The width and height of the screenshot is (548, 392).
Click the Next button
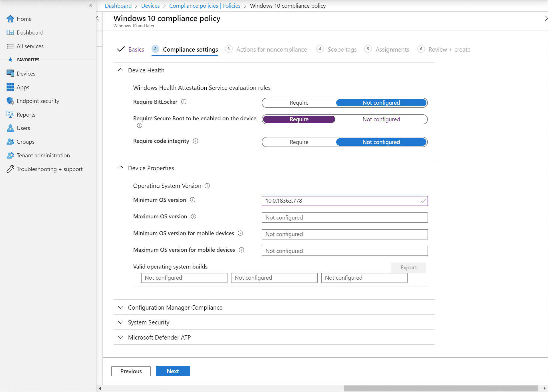[173, 371]
